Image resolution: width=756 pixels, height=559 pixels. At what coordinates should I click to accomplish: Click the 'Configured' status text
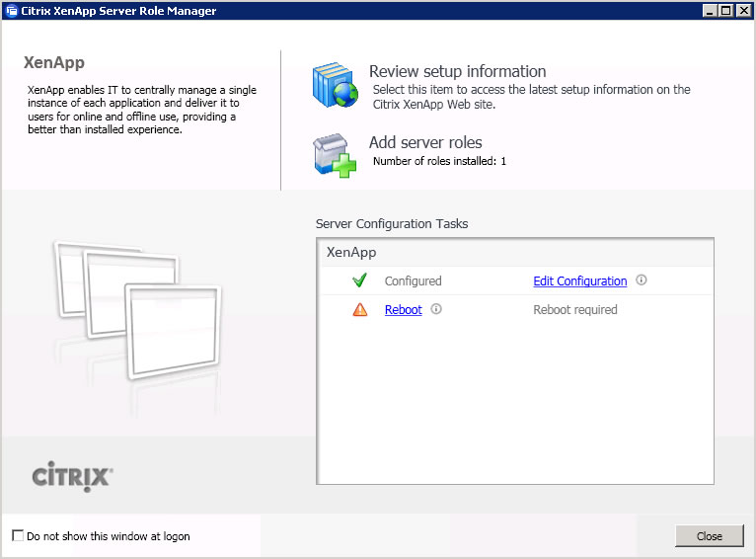point(414,281)
